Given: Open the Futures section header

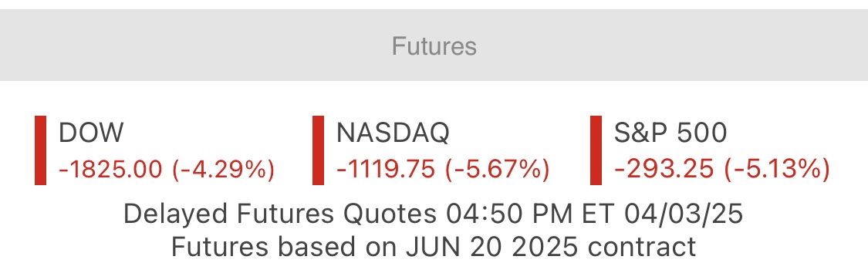Looking at the screenshot, I should (x=434, y=46).
